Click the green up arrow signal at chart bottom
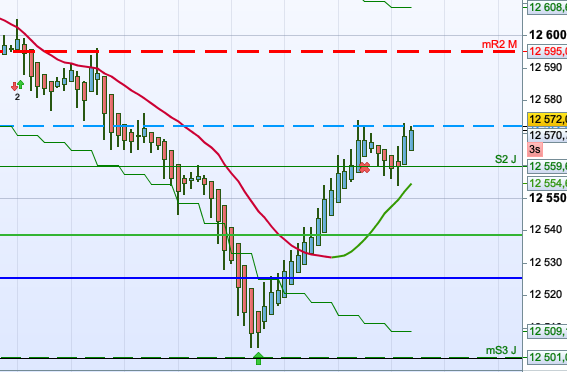 pyautogui.click(x=258, y=358)
